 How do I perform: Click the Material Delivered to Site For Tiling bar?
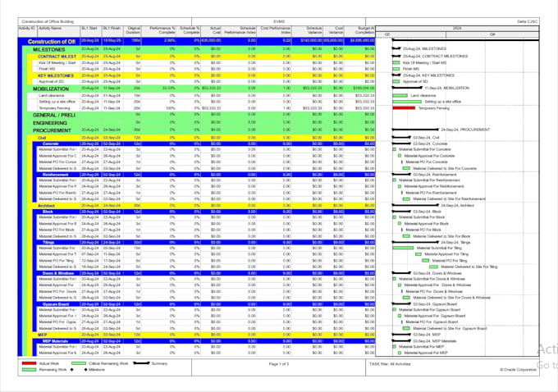click(x=433, y=267)
